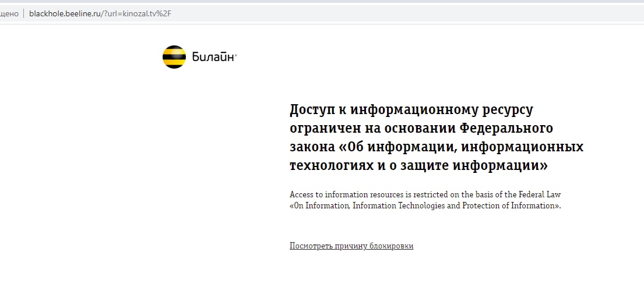The width and height of the screenshot is (644, 291).
Task: Click the Beeline striped ball logo
Action: [174, 57]
